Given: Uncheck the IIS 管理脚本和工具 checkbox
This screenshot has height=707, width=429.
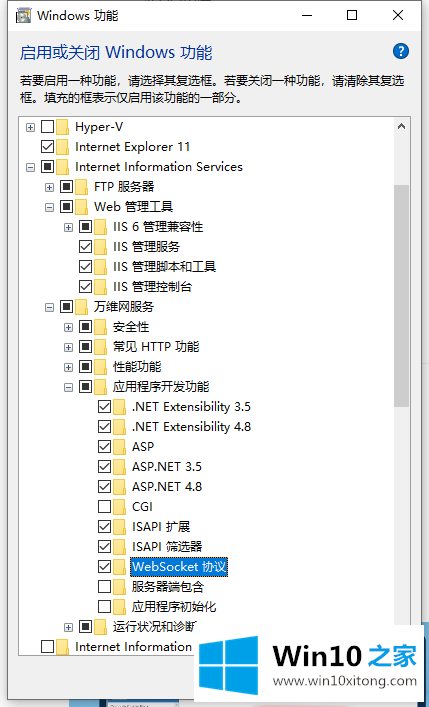Looking at the screenshot, I should coord(85,266).
